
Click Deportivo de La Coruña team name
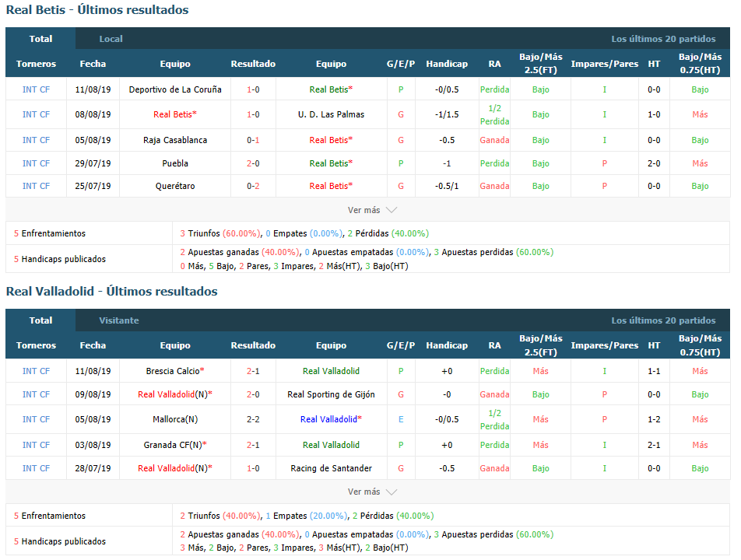pyautogui.click(x=175, y=89)
